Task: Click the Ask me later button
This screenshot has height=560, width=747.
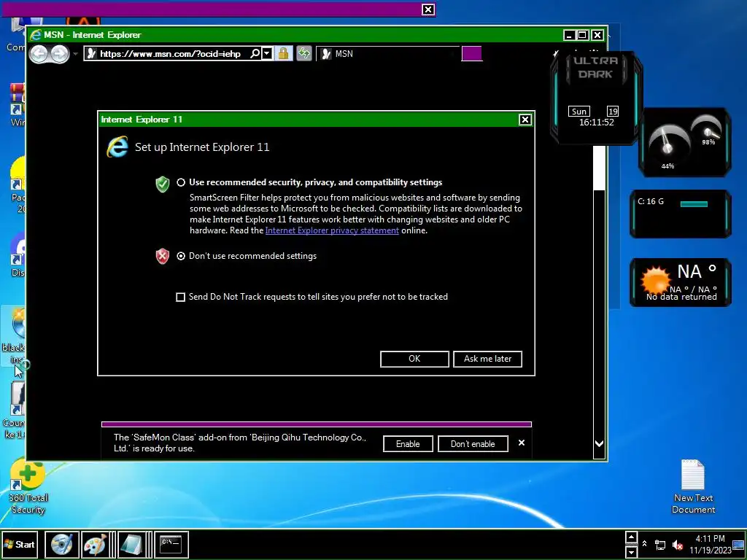Action: pos(487,359)
